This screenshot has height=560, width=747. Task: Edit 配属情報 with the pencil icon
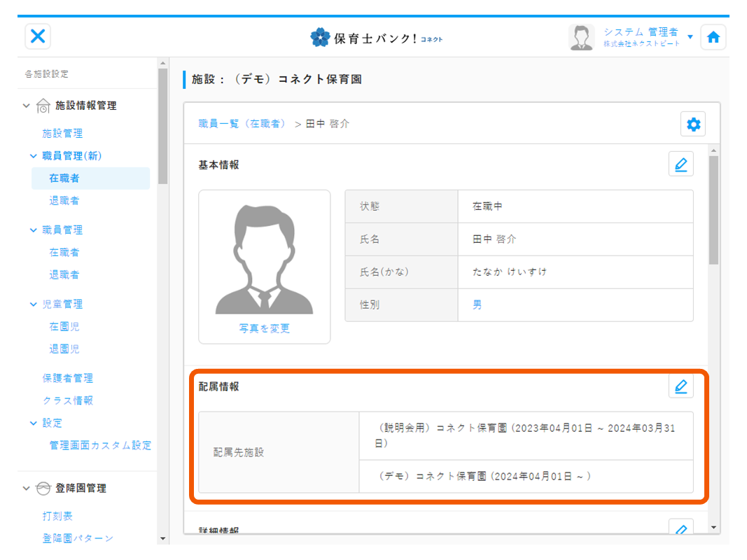tap(680, 386)
